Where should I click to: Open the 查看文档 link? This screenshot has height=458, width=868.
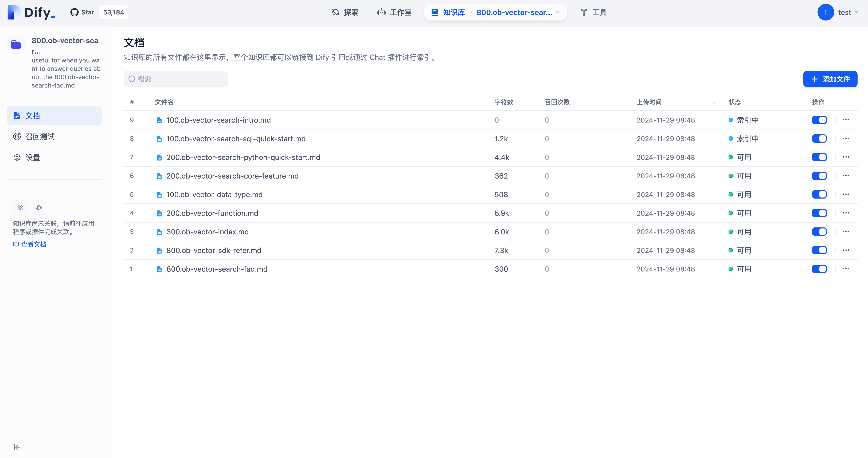click(x=30, y=244)
